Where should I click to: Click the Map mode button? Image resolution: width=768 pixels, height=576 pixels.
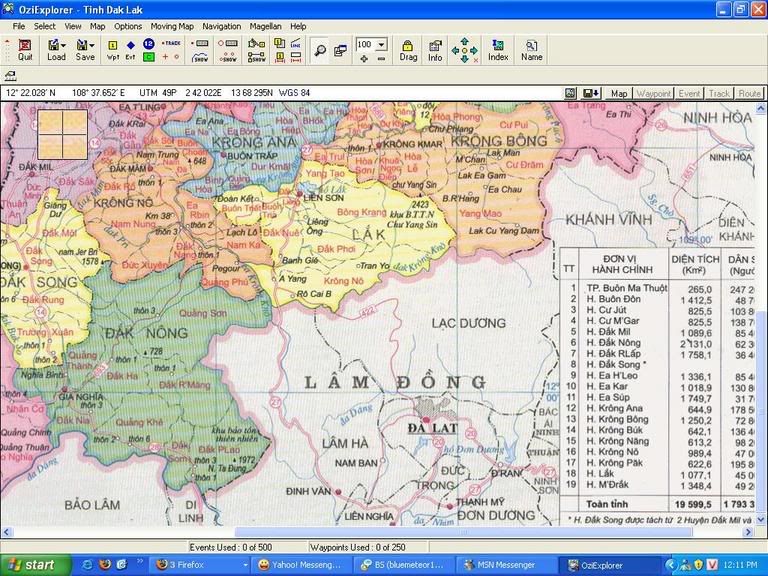click(619, 93)
